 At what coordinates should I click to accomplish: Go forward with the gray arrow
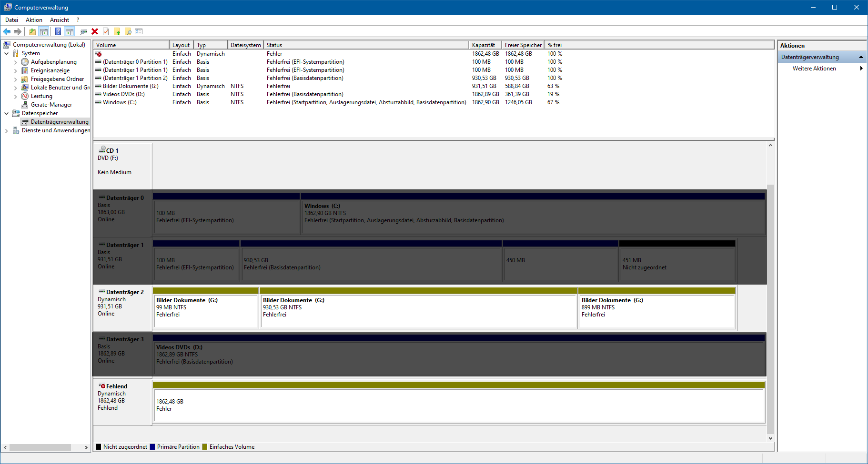click(x=18, y=31)
